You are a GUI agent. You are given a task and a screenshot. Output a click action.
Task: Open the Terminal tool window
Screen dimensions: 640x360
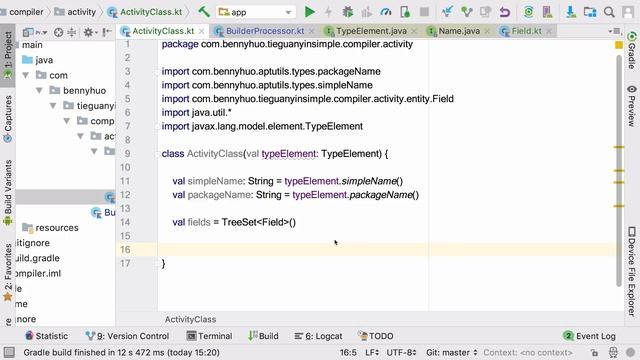pos(209,336)
